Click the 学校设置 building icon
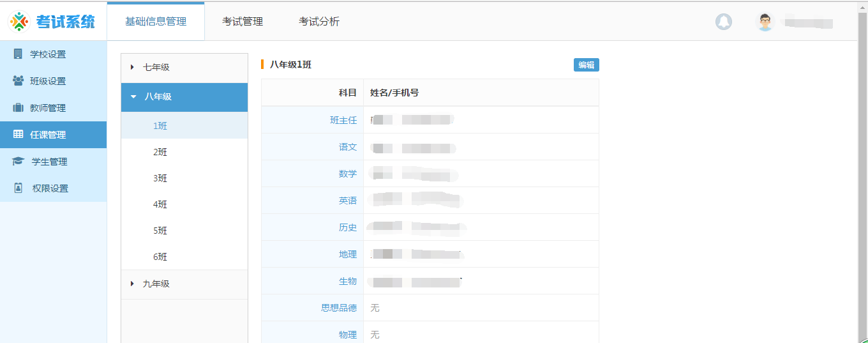 pyautogui.click(x=18, y=54)
